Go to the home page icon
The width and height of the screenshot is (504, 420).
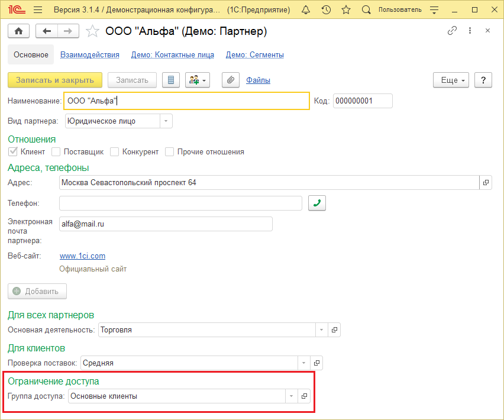(x=19, y=31)
